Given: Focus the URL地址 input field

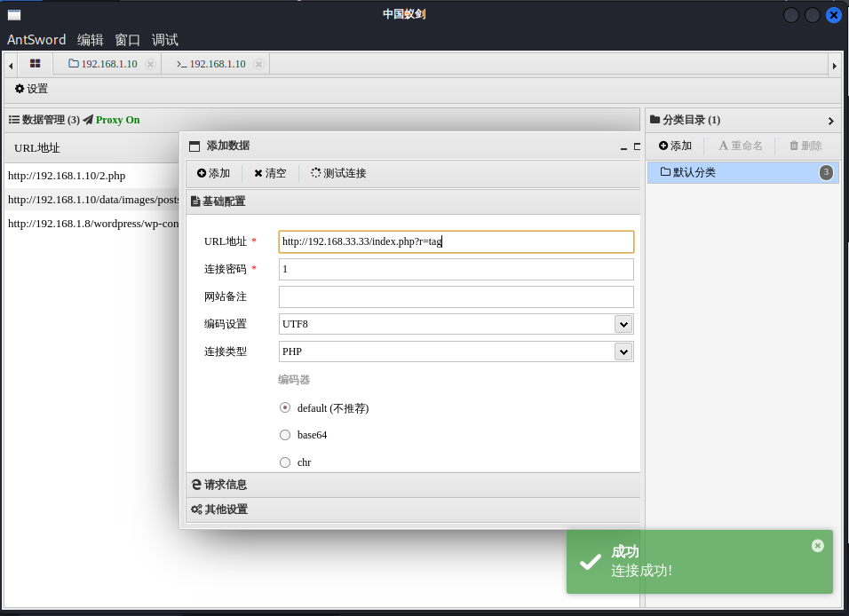Looking at the screenshot, I should tap(456, 241).
